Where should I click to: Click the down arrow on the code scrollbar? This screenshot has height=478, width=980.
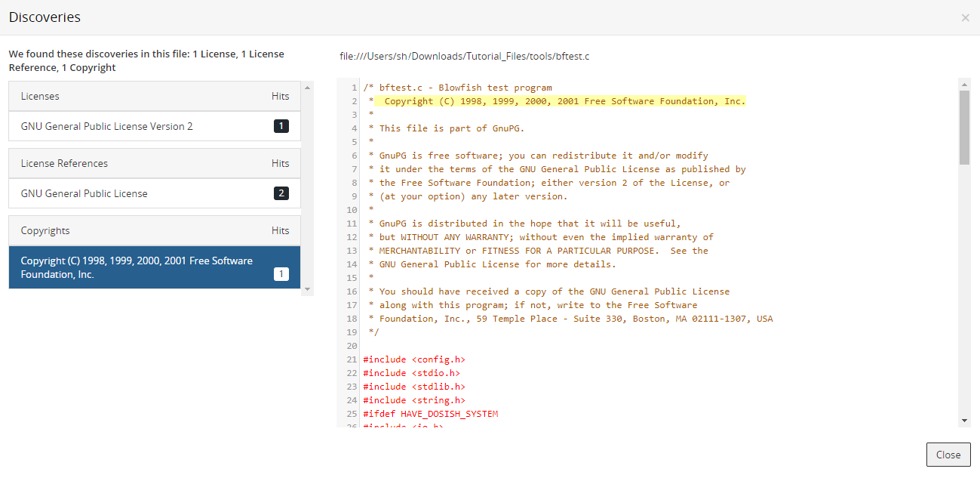(966, 421)
